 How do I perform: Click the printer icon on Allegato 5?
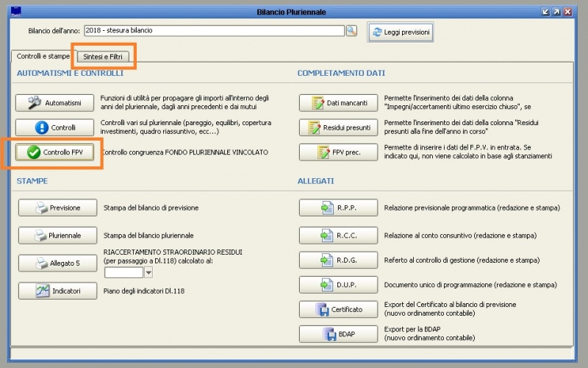42,263
